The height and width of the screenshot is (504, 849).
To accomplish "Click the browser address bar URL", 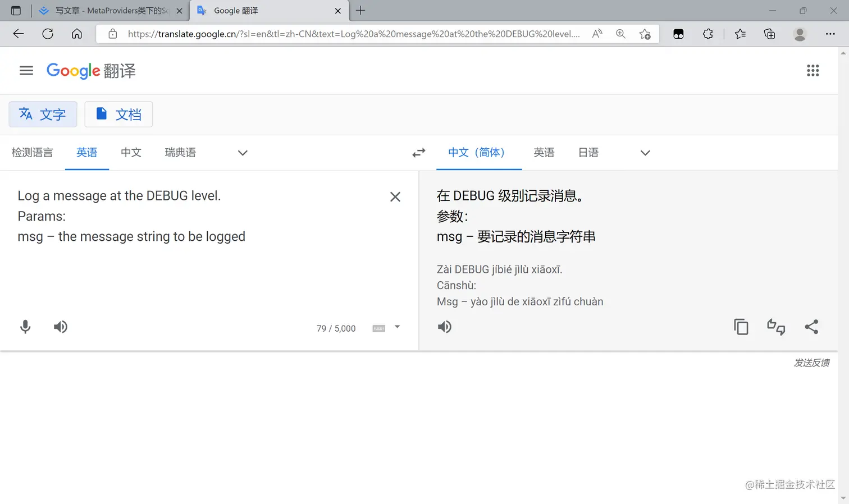I will 354,34.
